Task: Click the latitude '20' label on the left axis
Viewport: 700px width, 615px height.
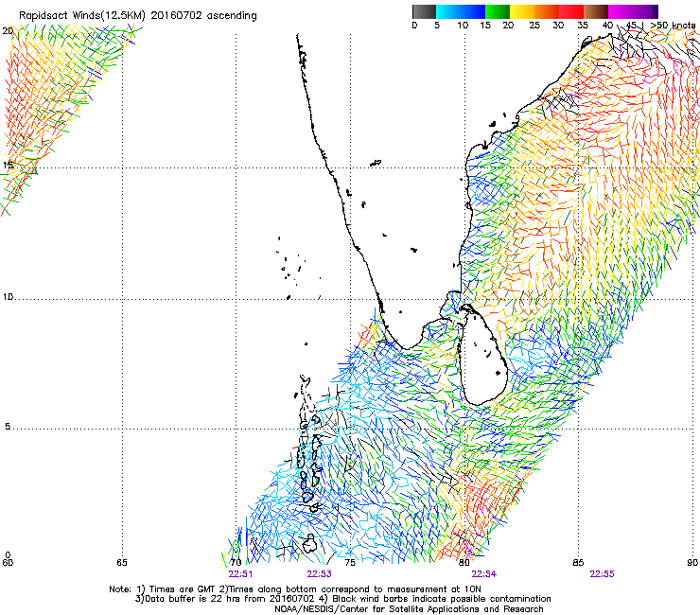Action: pyautogui.click(x=8, y=31)
